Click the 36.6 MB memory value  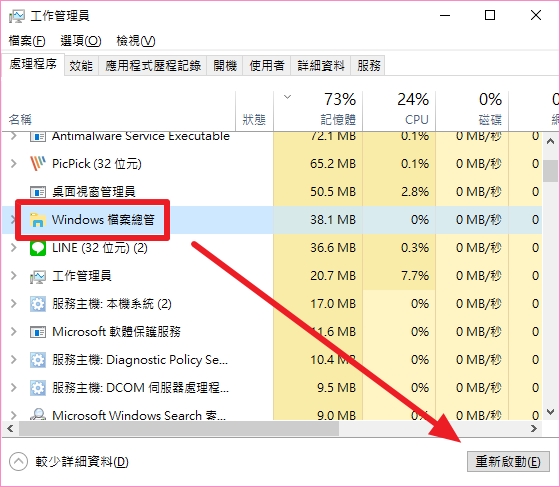(333, 248)
